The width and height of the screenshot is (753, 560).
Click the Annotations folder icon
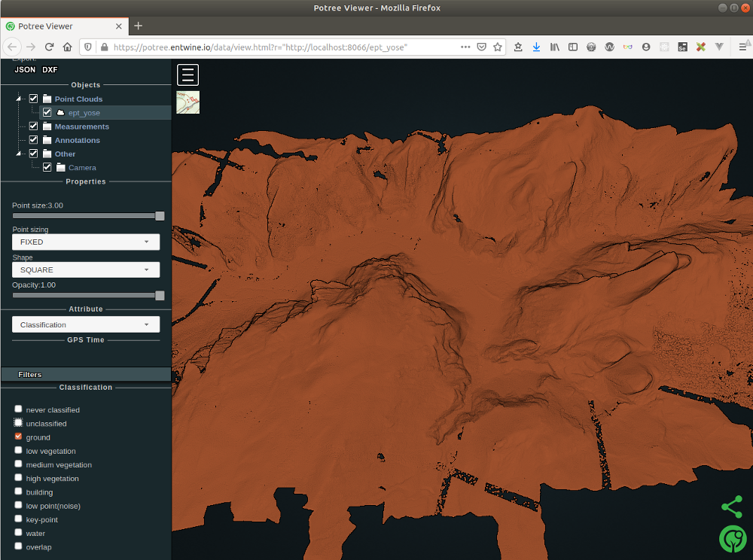[47, 140]
